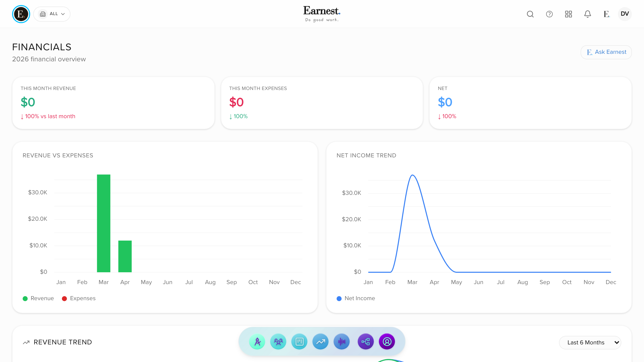Click the April revenue bar

pyautogui.click(x=125, y=256)
